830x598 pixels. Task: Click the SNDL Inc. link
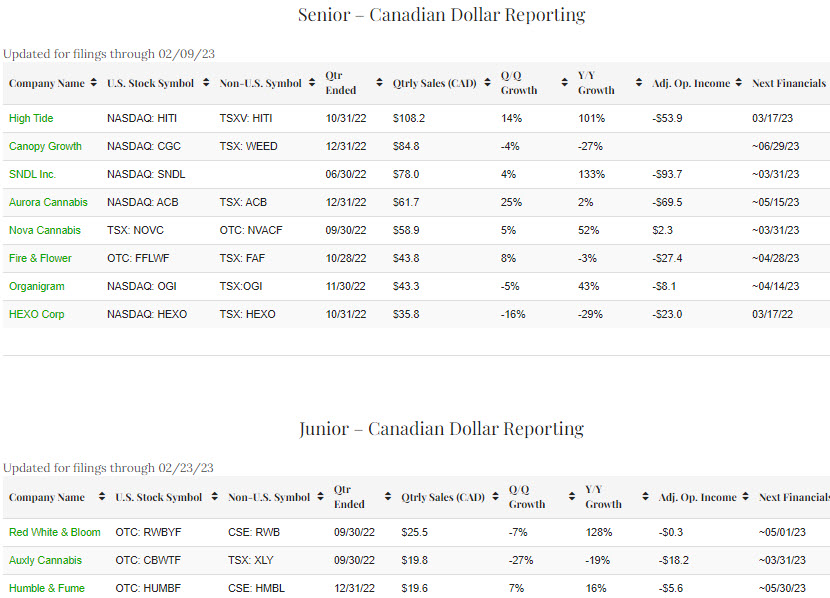click(32, 174)
